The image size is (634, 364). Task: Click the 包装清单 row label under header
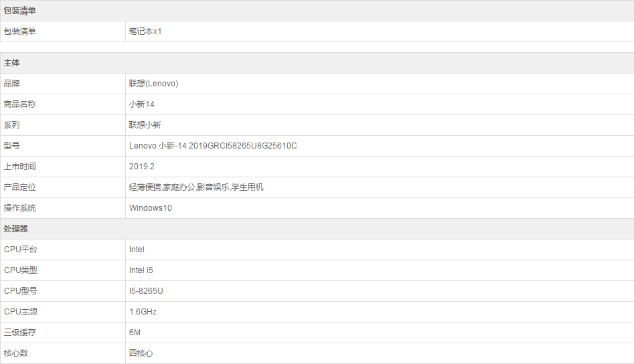(x=20, y=31)
